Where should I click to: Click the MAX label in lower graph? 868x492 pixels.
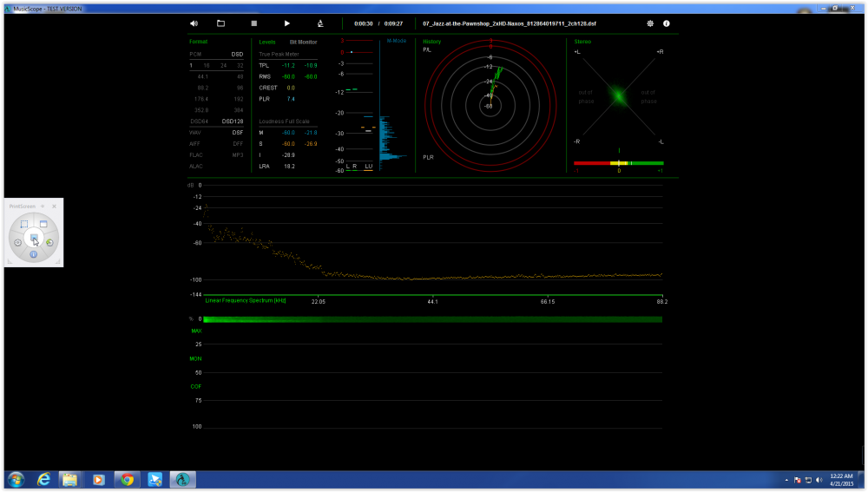pyautogui.click(x=196, y=331)
